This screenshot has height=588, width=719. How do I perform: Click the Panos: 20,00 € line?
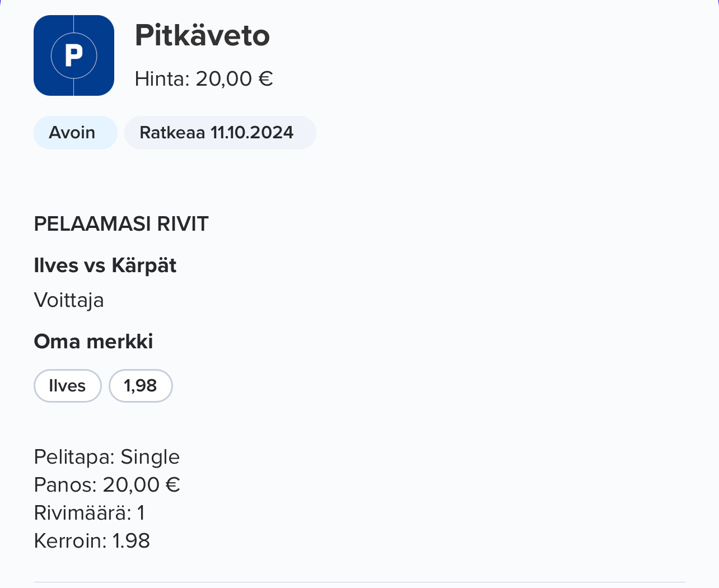point(107,485)
